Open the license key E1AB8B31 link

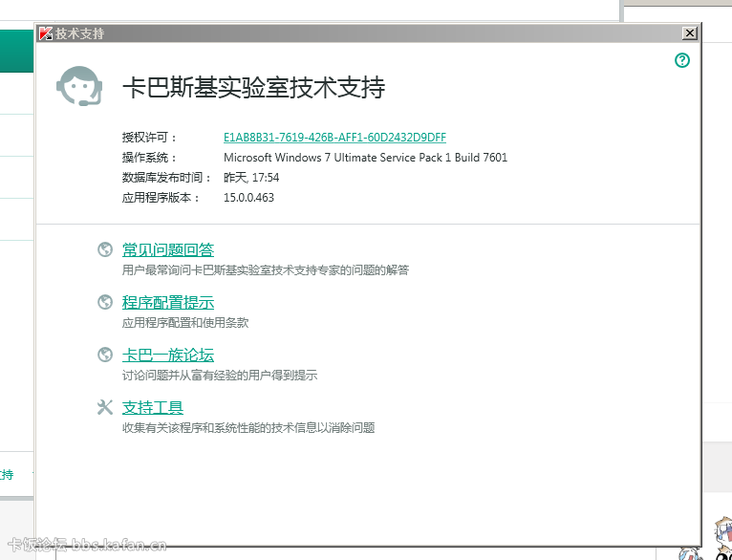pyautogui.click(x=334, y=138)
